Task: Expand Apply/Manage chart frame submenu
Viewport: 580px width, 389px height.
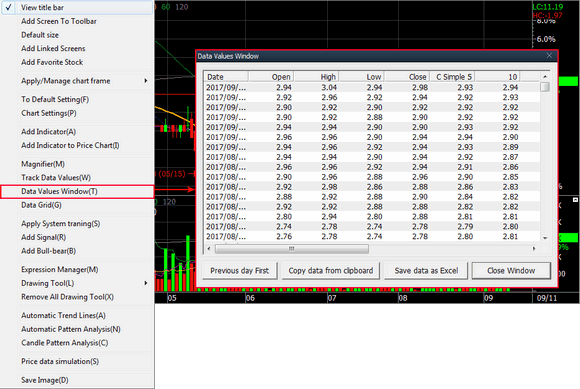Action: [77, 81]
